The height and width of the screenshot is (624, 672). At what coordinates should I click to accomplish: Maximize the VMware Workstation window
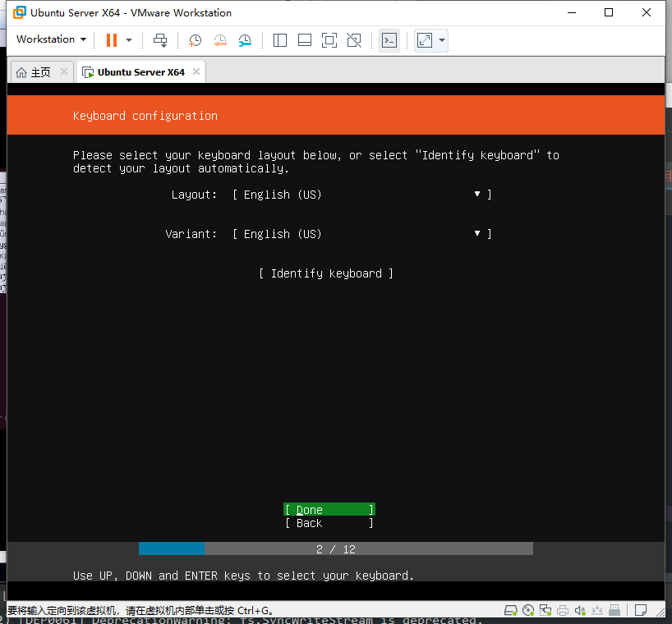point(609,12)
